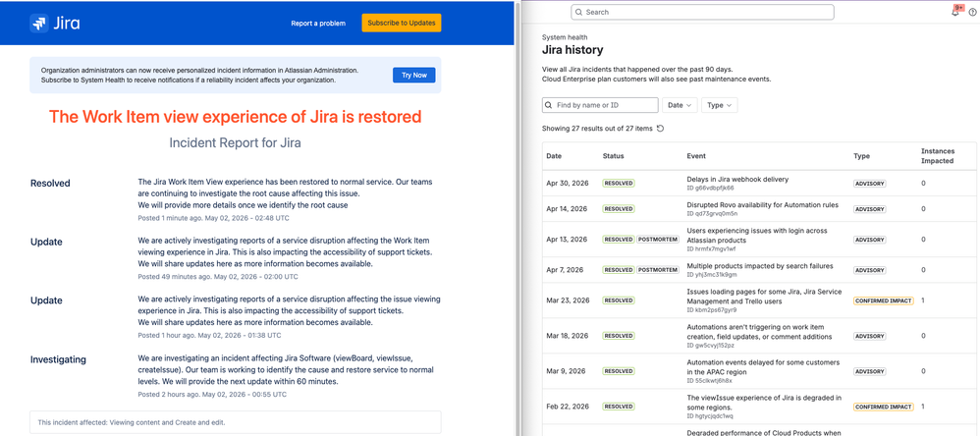Click the date cell Mar 18, 2026
Viewport: 980px width, 436px height.
[568, 336]
